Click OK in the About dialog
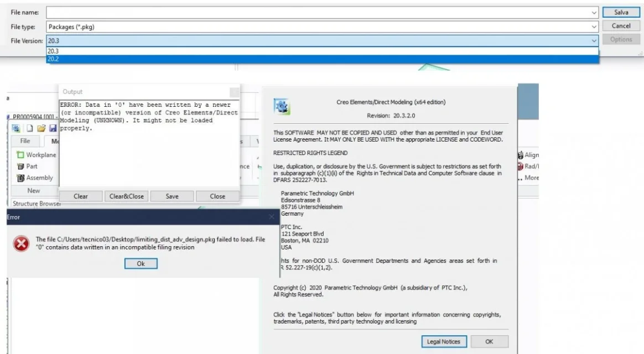644x354 pixels. (489, 341)
